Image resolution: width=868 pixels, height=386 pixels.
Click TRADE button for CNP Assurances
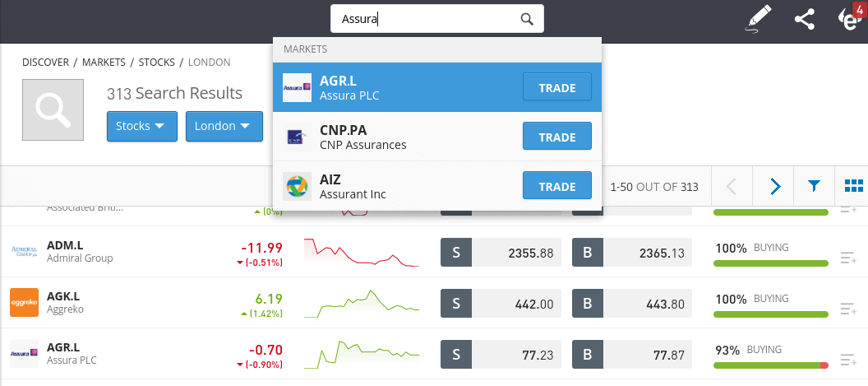557,137
